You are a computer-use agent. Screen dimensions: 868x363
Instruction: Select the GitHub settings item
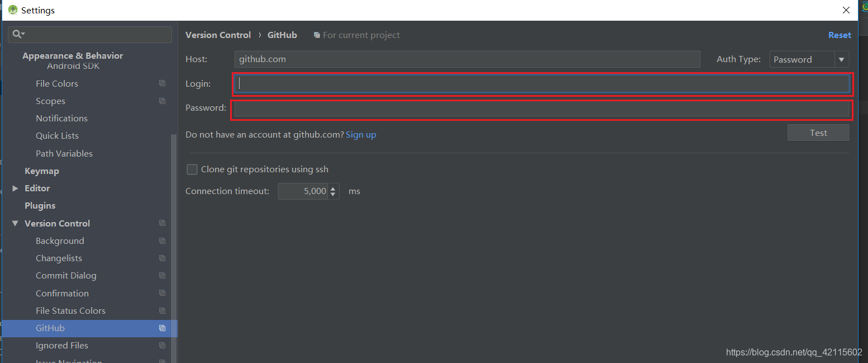tap(89, 328)
